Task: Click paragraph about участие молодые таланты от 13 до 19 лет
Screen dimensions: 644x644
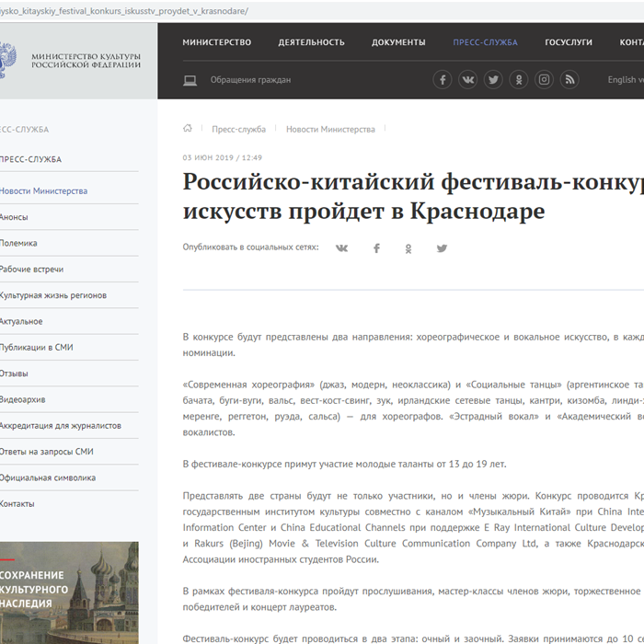Action: (x=345, y=464)
